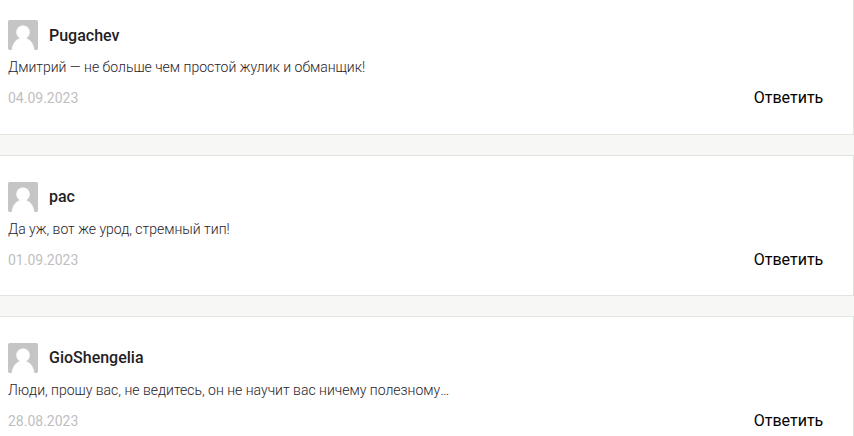Image resolution: width=854 pixels, height=436 pixels.
Task: Click the date 04.09.2023
Action: click(43, 98)
